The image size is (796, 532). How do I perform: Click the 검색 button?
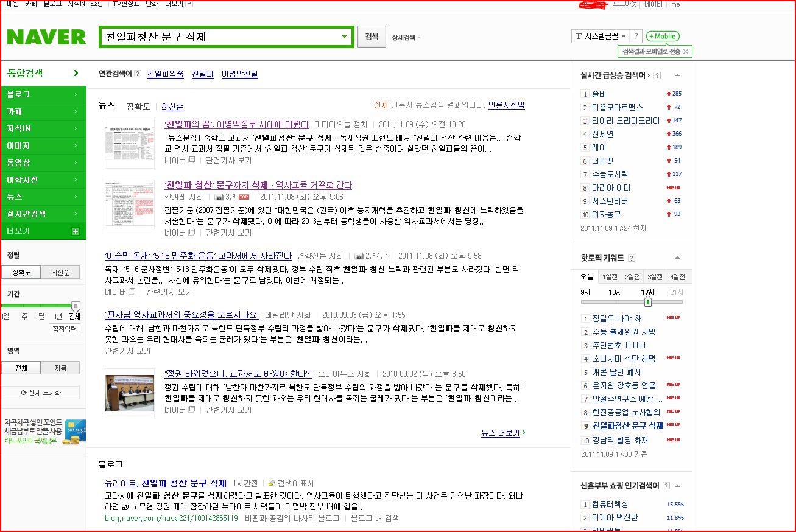click(372, 37)
